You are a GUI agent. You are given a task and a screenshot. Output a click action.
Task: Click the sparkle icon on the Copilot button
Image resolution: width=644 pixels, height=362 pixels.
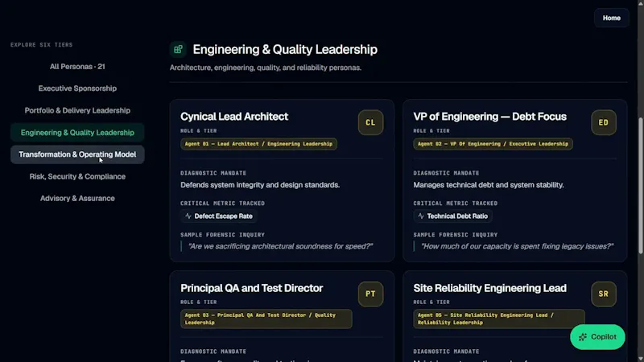pyautogui.click(x=582, y=337)
